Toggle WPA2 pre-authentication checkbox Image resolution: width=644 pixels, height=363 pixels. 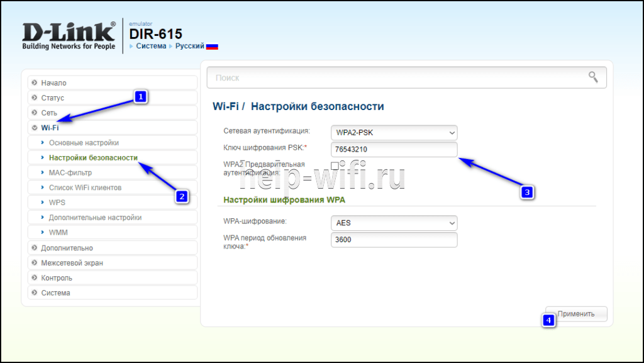(x=335, y=165)
